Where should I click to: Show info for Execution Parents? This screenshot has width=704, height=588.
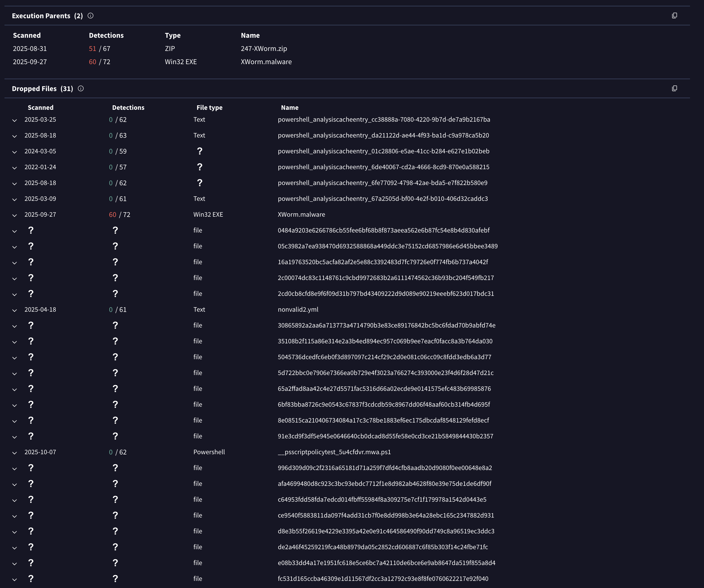point(91,16)
